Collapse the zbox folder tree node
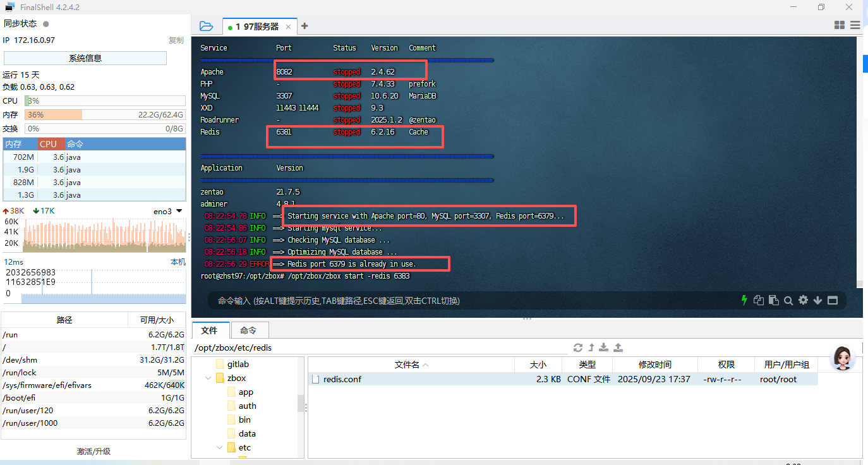This screenshot has width=868, height=465. 208,378
